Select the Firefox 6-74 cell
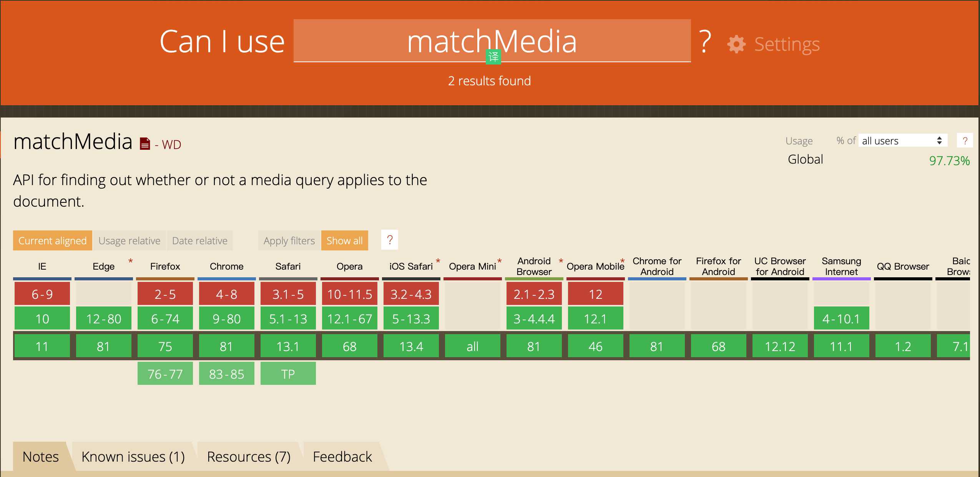Screen dimensions: 980x477 click(165, 318)
